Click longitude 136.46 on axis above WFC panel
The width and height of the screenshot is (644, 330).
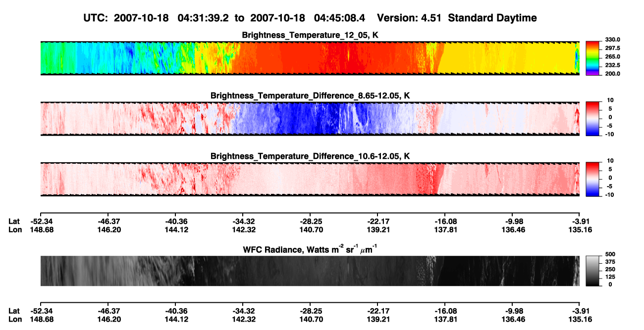[x=513, y=230]
